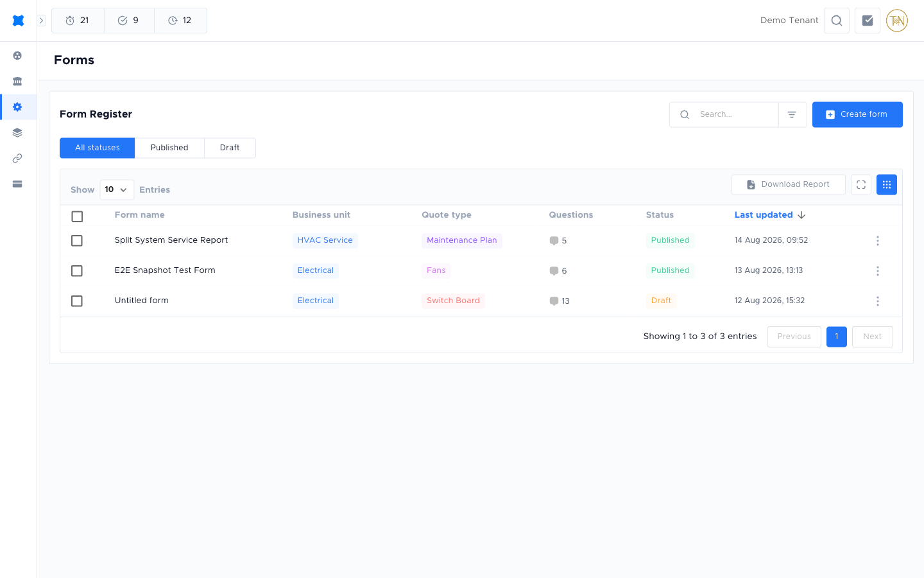
Task: Click Electrical tag in E2E Snapshot row
Action: (x=316, y=270)
